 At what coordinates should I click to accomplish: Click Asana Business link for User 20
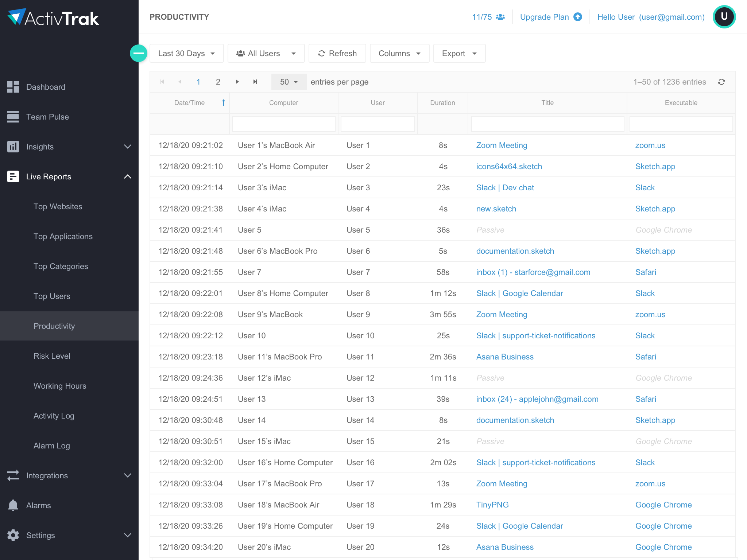coord(505,547)
